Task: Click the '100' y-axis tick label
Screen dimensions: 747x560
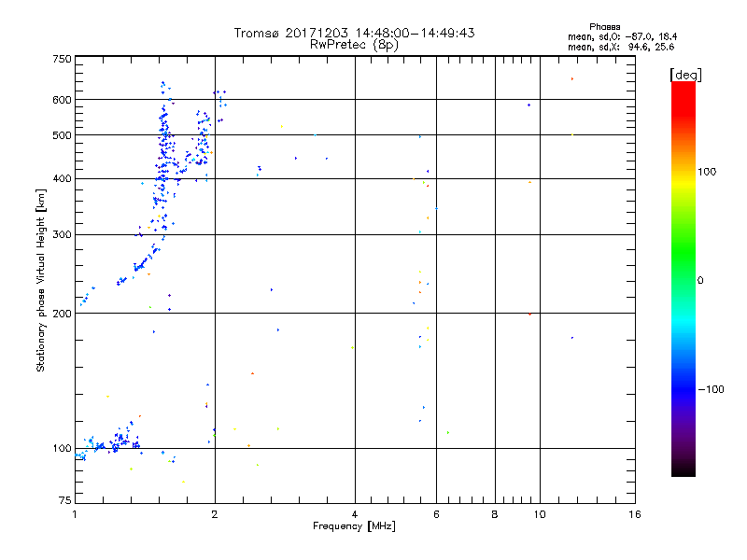Action: pyautogui.click(x=62, y=448)
